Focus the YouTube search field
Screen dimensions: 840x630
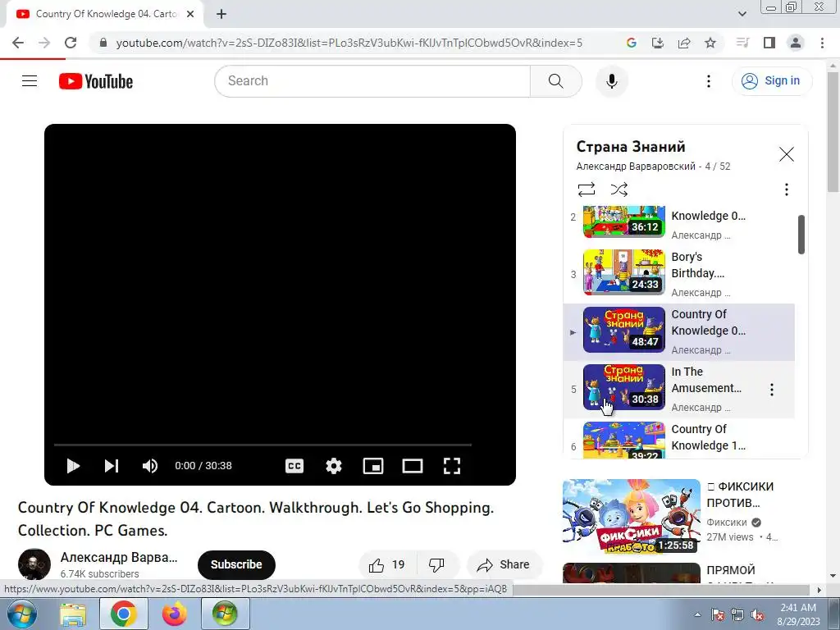click(372, 81)
